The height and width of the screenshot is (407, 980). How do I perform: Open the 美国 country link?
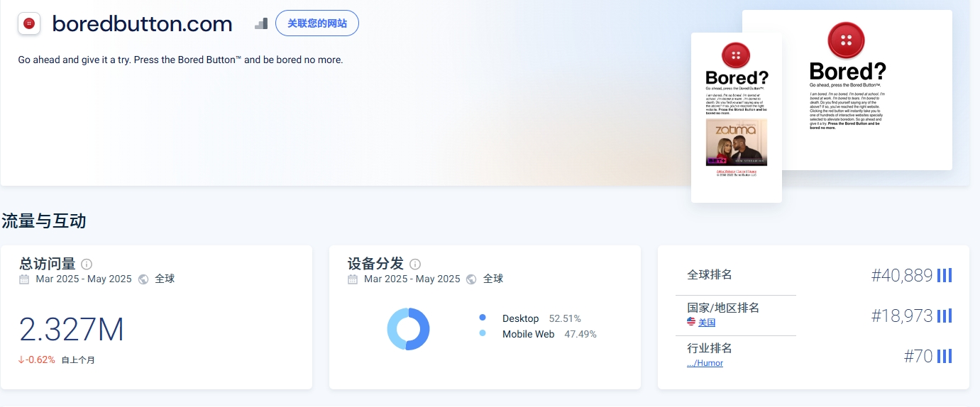point(707,323)
